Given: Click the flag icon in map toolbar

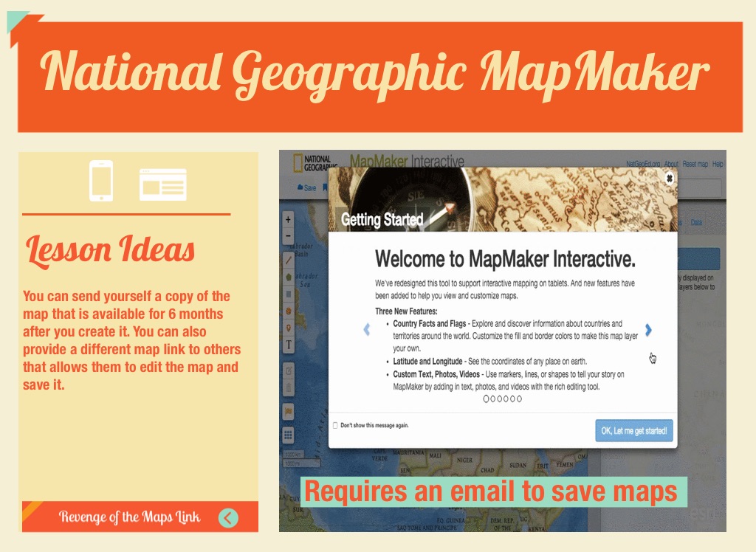Looking at the screenshot, I should (288, 411).
